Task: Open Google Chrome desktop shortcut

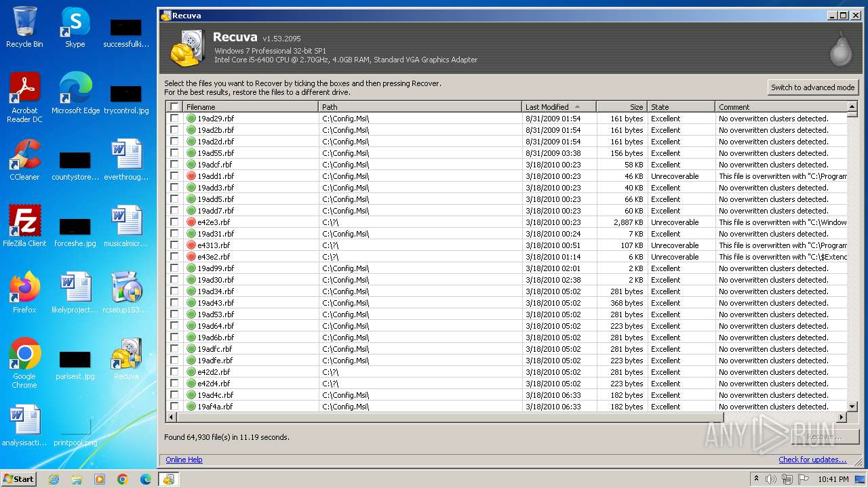Action: [24, 363]
